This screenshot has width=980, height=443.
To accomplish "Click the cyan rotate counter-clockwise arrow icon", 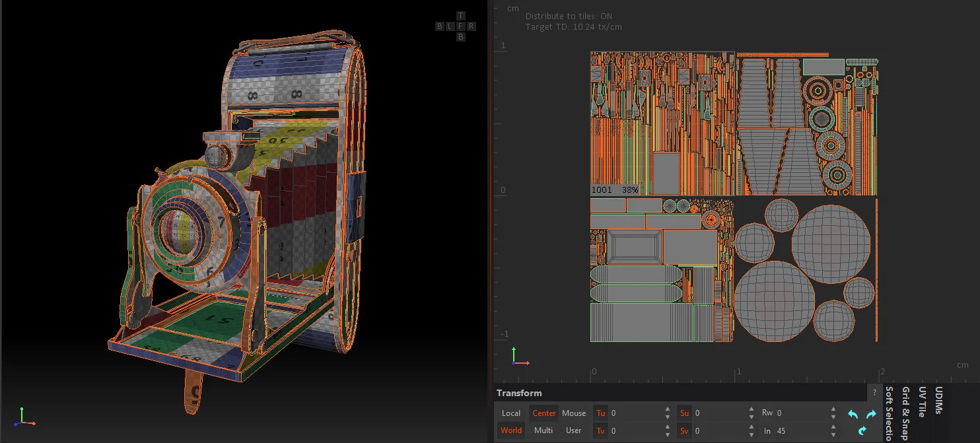I will (853, 415).
